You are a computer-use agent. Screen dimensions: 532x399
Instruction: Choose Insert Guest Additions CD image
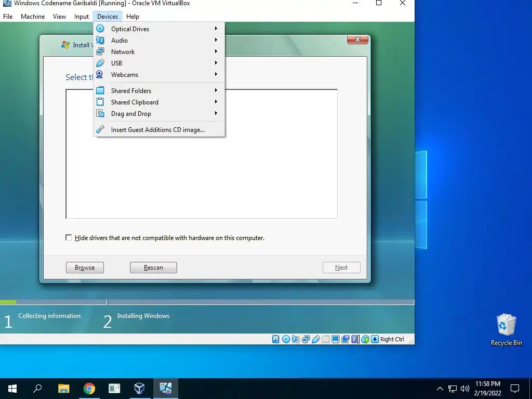click(159, 129)
